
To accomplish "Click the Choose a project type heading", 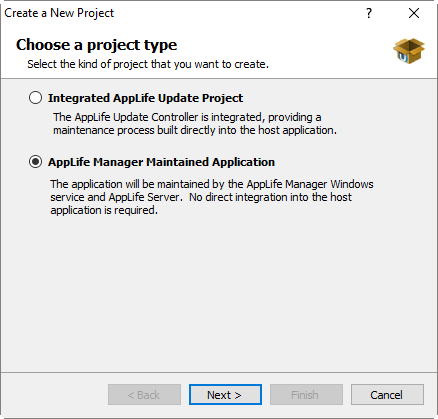I will (x=96, y=45).
